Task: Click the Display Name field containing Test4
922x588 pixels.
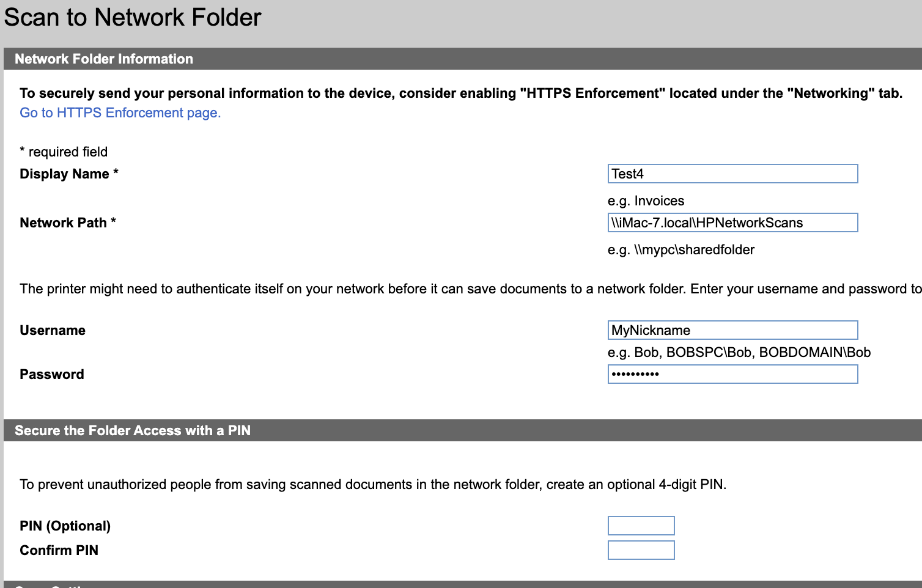Action: tap(732, 174)
